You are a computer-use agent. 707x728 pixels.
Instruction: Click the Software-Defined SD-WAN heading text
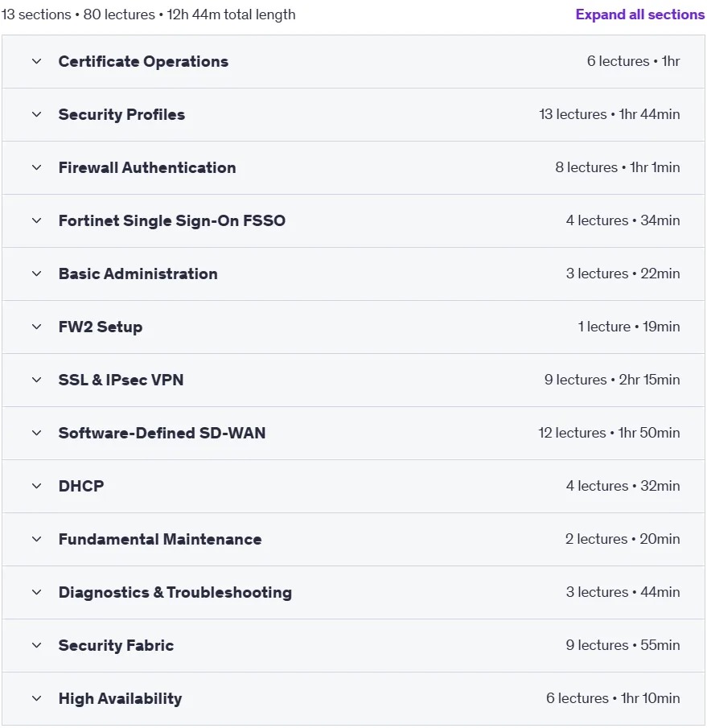pos(162,433)
